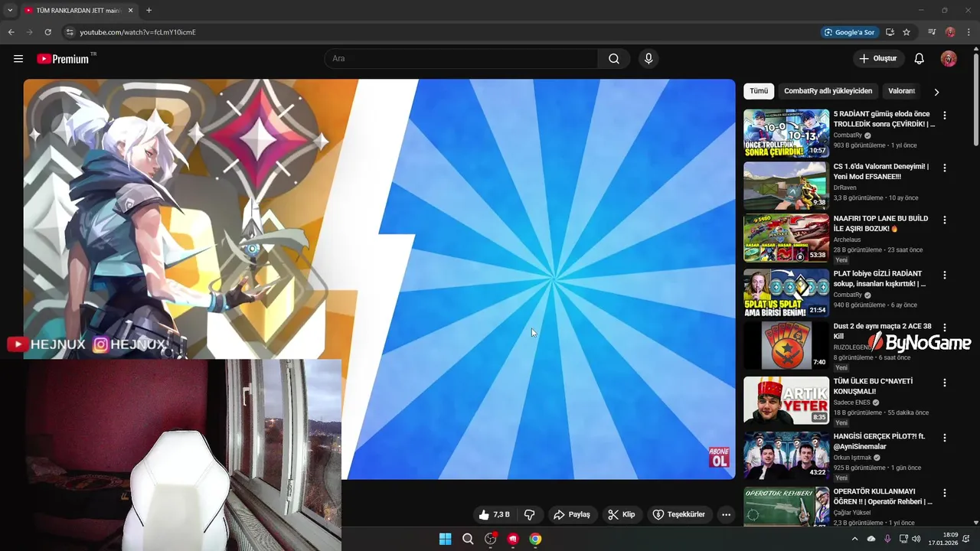This screenshot has height=551, width=980.
Task: Show next filter chips with arrow
Action: pyautogui.click(x=936, y=92)
